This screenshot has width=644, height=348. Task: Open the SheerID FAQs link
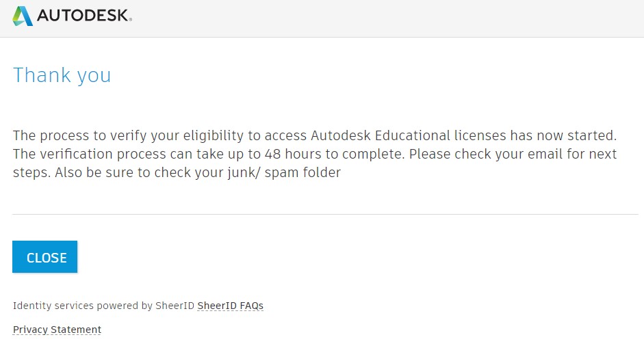(230, 306)
